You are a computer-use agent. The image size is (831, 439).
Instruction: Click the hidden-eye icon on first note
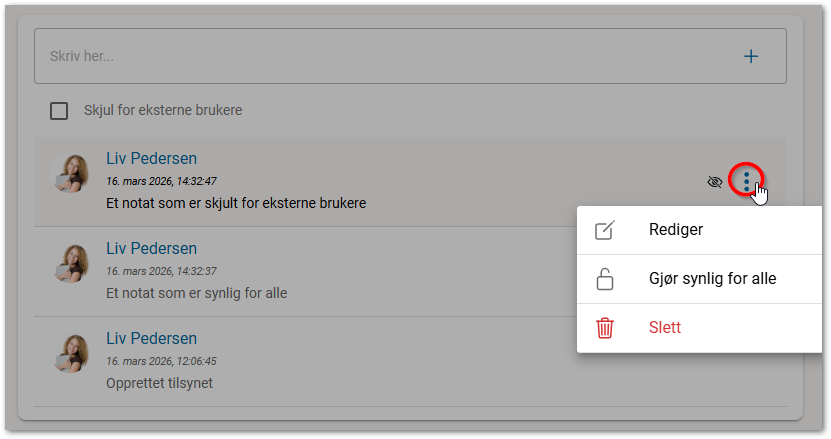(714, 182)
